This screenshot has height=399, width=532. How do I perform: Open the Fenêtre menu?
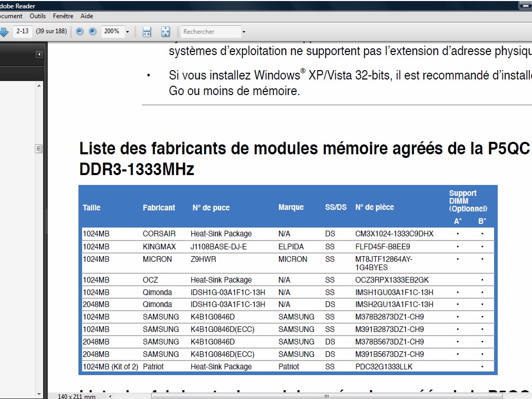(63, 16)
